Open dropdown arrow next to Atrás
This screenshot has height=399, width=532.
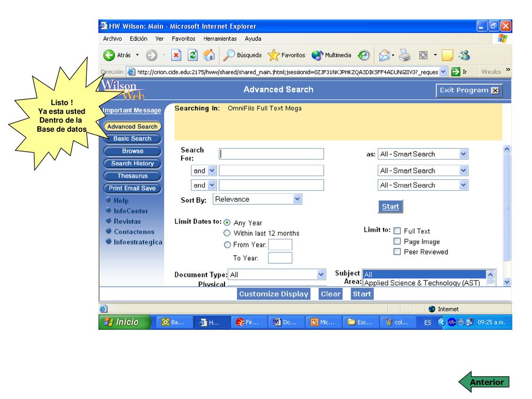137,55
